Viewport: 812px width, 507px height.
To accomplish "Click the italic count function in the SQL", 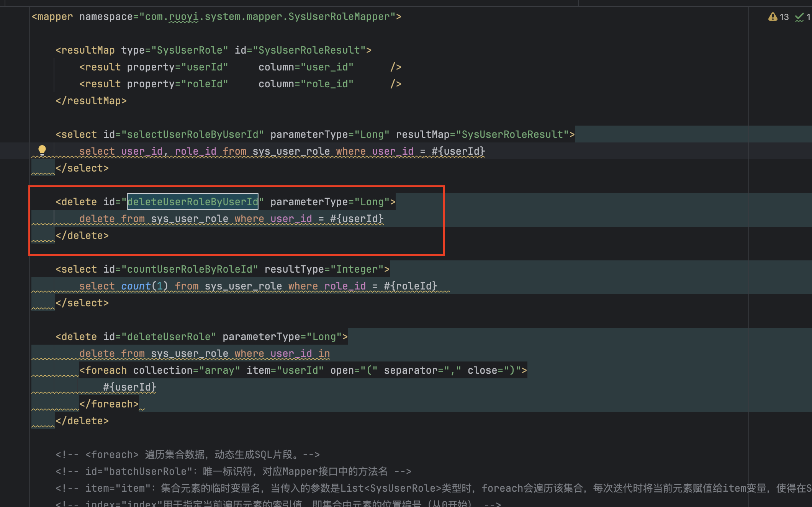I will point(136,286).
